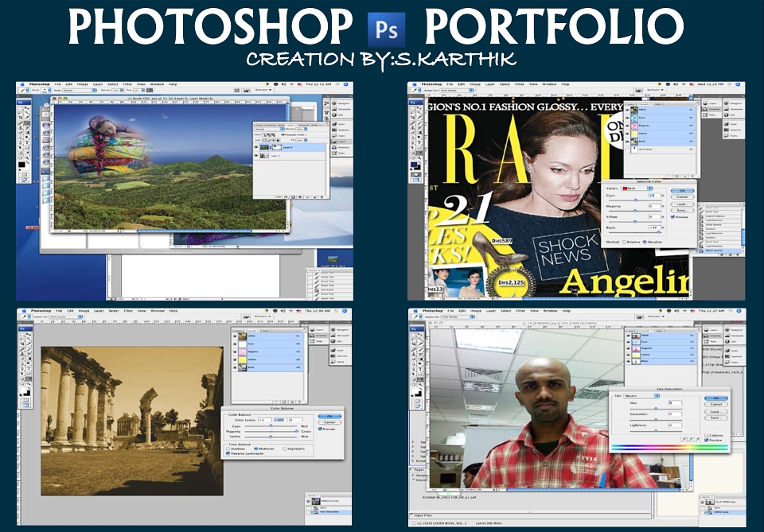
Task: Click OK in Selective Color dialog
Action: point(683,191)
